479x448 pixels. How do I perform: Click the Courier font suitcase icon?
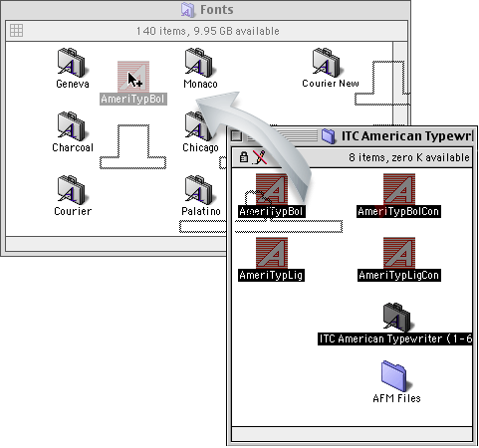pos(71,190)
